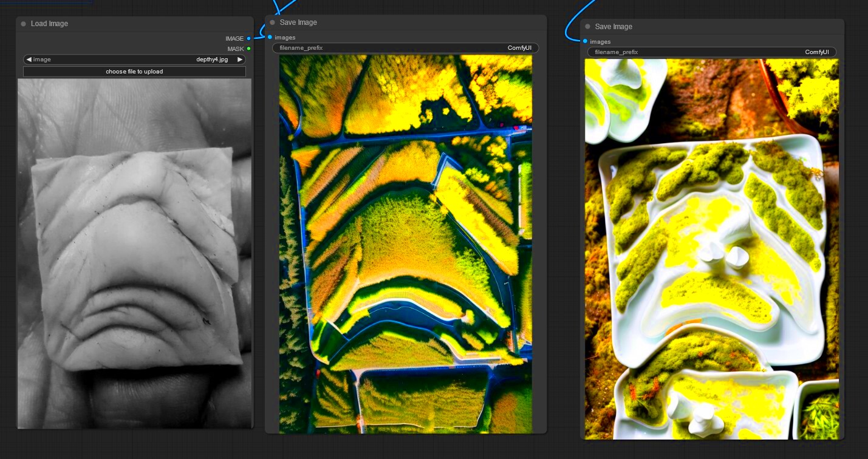Select next image with right arrow

click(x=240, y=59)
